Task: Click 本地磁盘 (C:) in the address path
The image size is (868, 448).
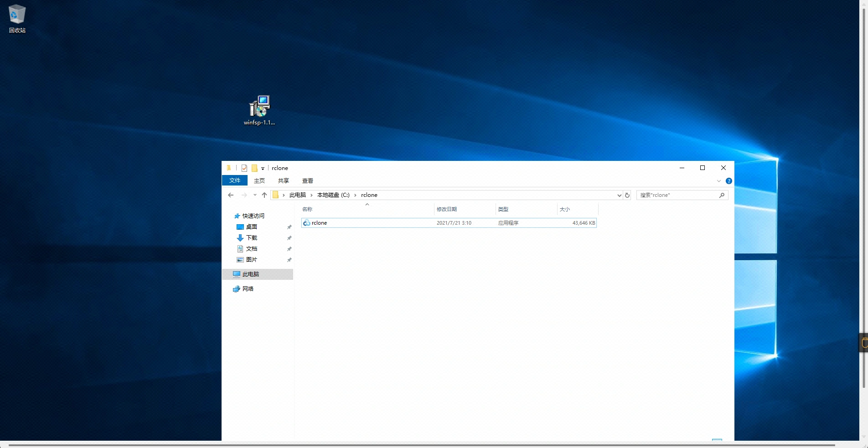Action: point(333,195)
